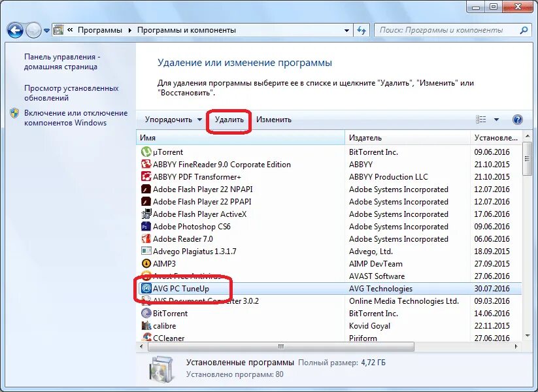The height and width of the screenshot is (392, 538).
Task: Open recent pages dropdown next to Forward
Action: [46, 31]
